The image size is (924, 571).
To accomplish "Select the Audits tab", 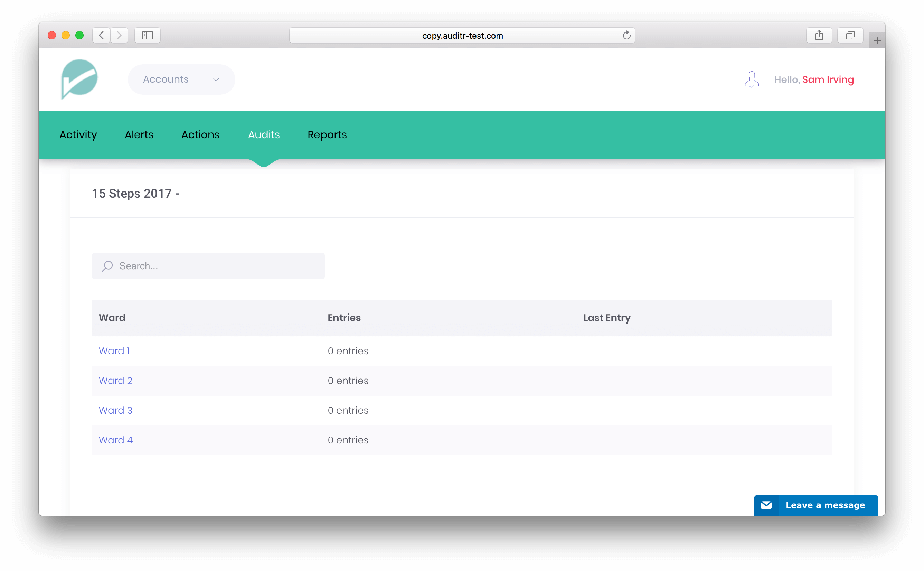I will (264, 135).
